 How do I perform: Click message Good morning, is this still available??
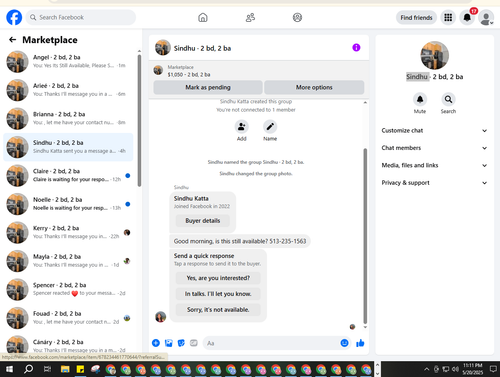pos(240,241)
